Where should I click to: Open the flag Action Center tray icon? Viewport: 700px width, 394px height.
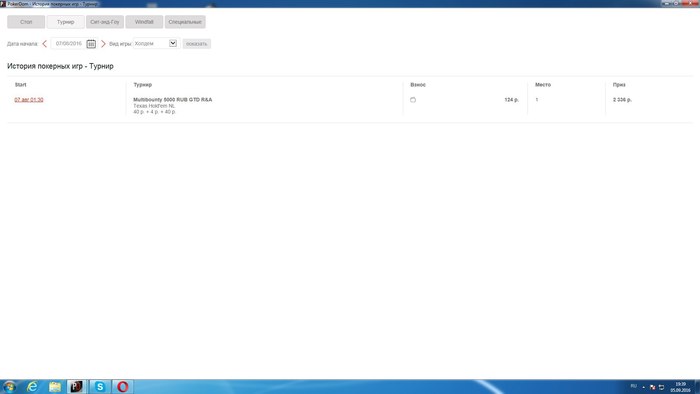[x=652, y=387]
